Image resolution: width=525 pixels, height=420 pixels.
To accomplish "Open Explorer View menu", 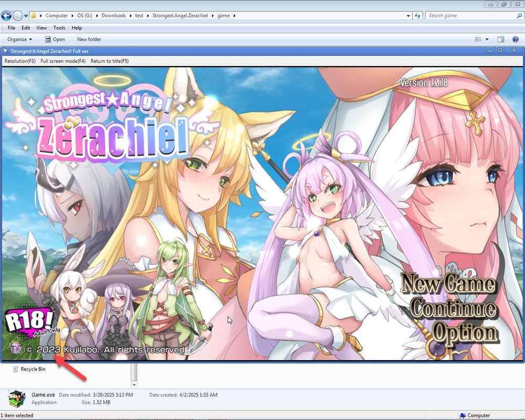I will point(41,28).
